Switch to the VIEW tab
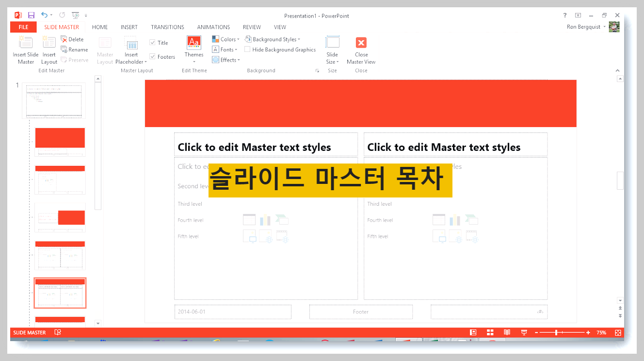The image size is (644, 361). [x=280, y=27]
